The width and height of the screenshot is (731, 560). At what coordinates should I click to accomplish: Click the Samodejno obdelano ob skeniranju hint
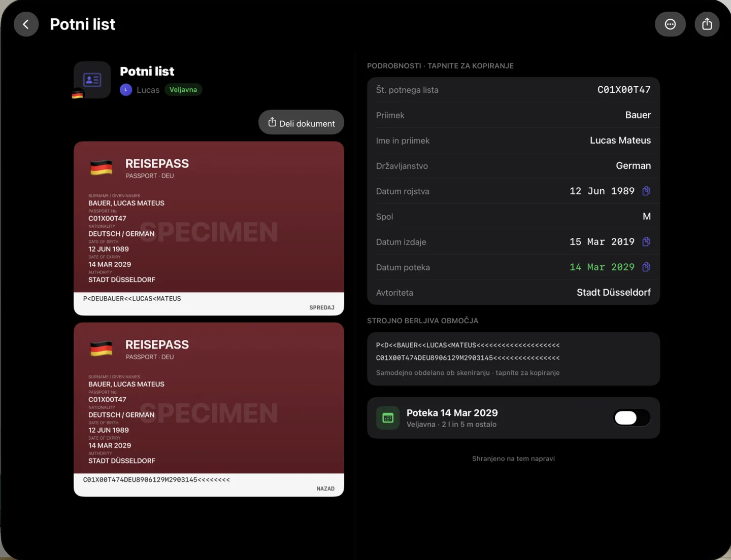click(x=468, y=373)
